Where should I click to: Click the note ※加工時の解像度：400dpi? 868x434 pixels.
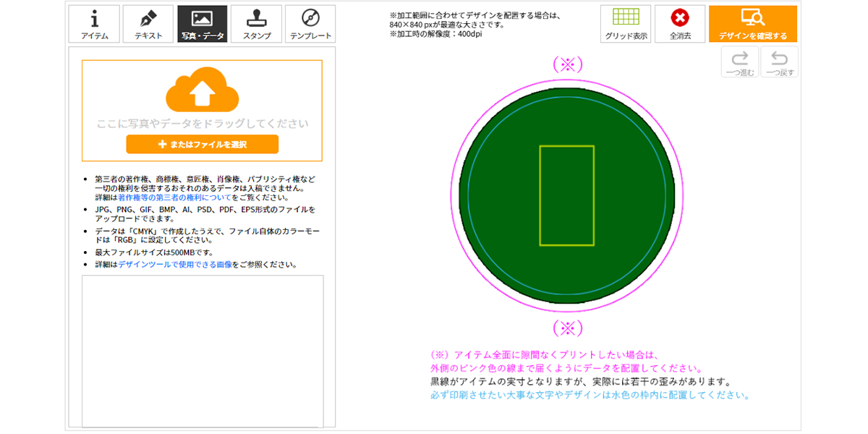click(436, 34)
